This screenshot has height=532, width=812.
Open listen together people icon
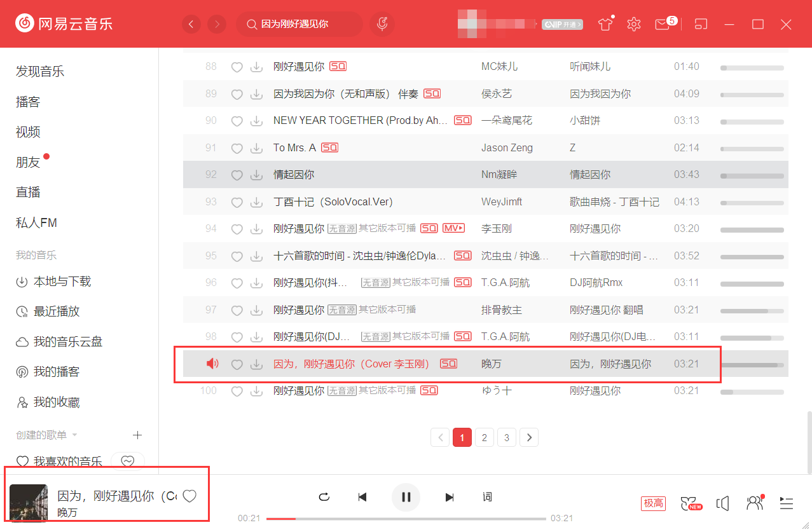pos(755,503)
